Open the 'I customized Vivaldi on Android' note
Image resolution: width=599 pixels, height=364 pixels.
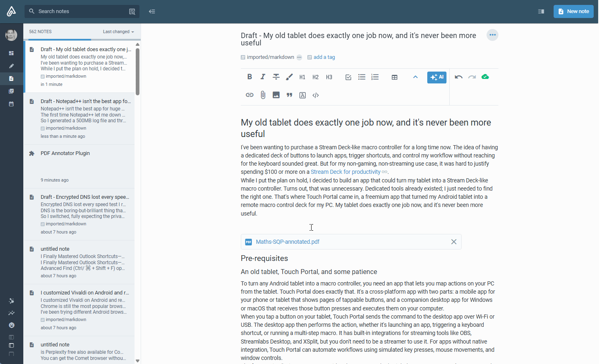(79, 310)
